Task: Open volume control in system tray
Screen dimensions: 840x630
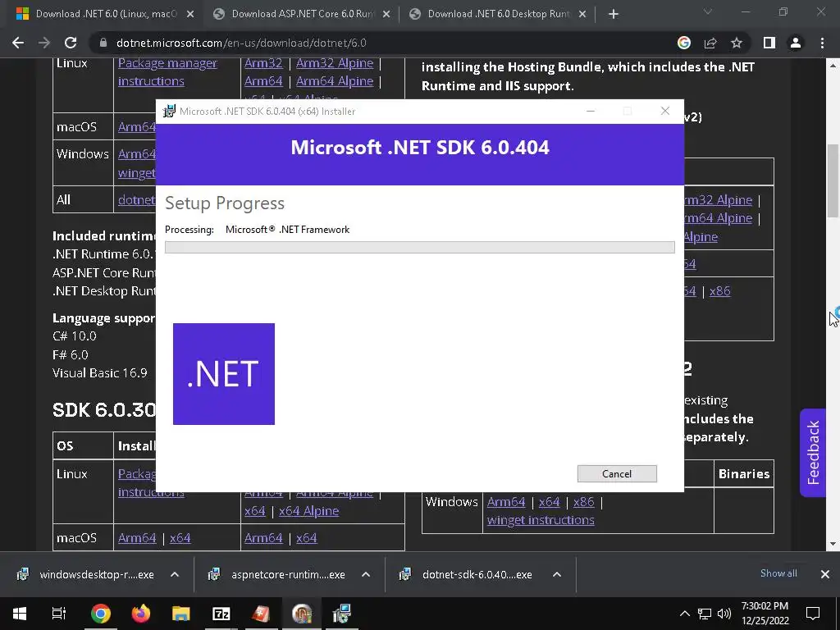Action: (x=724, y=614)
